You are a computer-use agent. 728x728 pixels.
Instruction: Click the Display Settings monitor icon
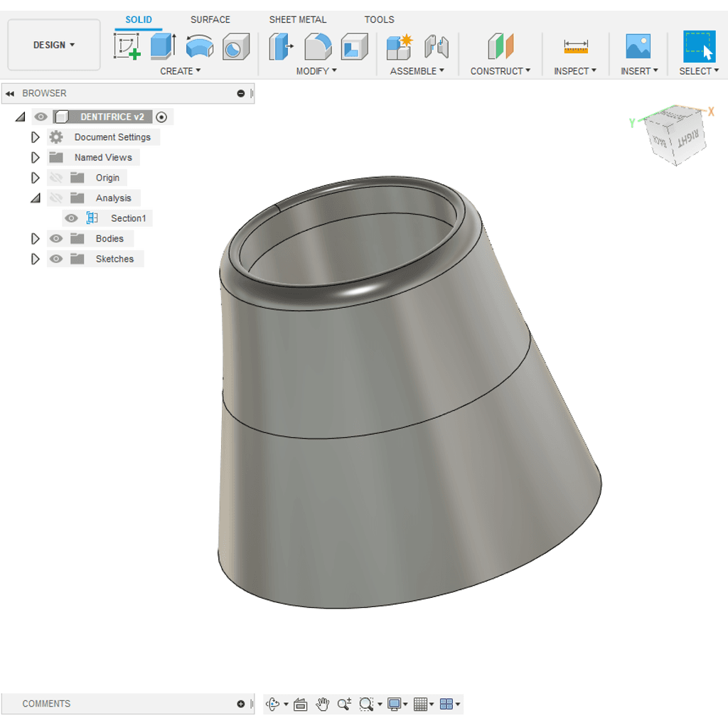click(394, 705)
